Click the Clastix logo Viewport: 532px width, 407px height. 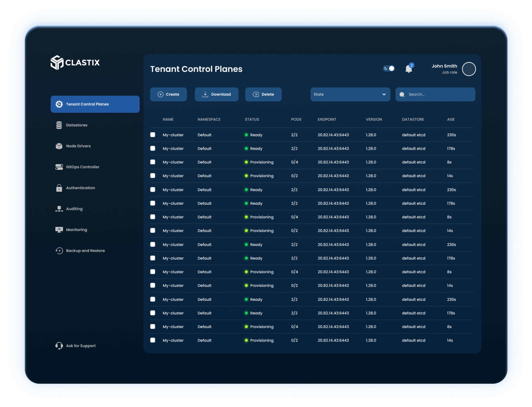pyautogui.click(x=75, y=62)
